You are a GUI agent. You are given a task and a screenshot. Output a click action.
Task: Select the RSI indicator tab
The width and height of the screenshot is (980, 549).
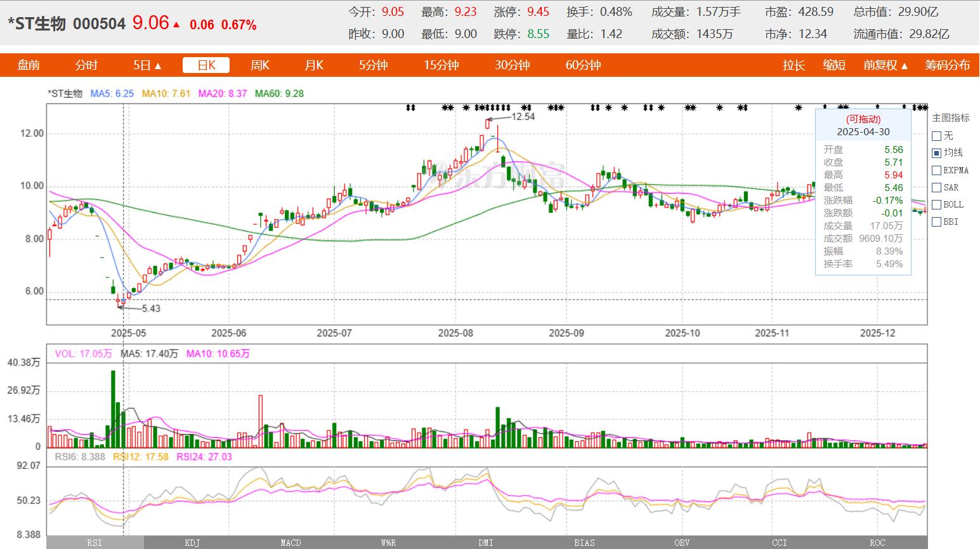pyautogui.click(x=95, y=543)
